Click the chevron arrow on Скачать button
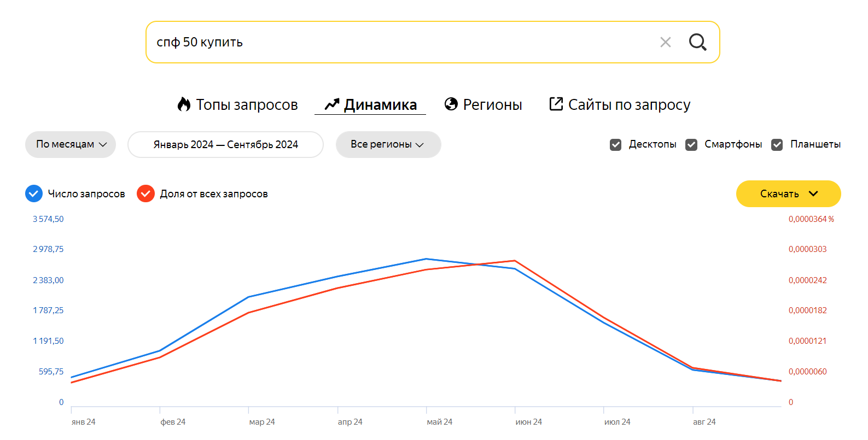Image resolution: width=868 pixels, height=440 pixels. coord(813,193)
